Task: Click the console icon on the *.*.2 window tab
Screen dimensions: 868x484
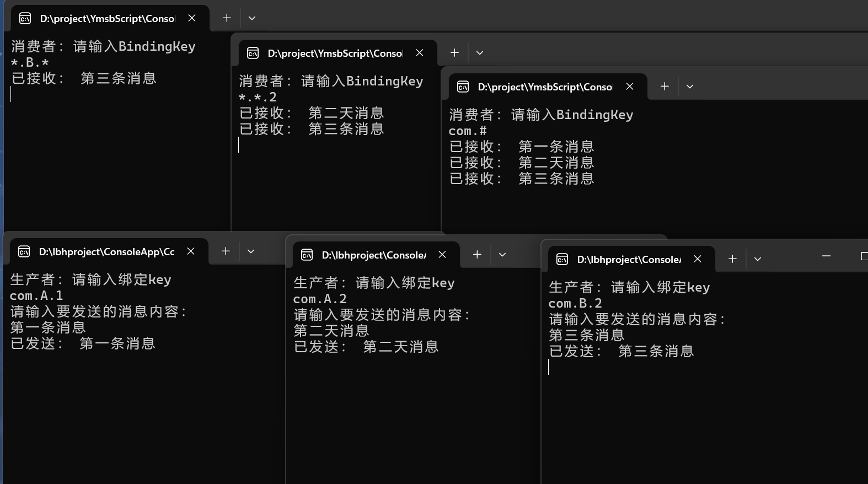Action: (253, 53)
